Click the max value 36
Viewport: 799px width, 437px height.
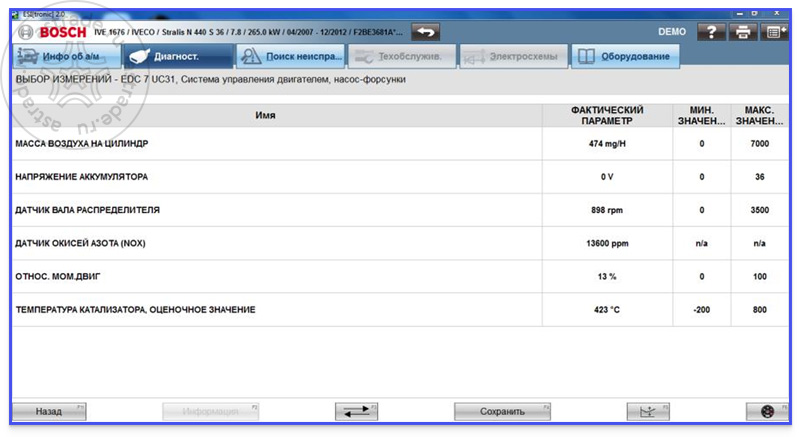[759, 177]
